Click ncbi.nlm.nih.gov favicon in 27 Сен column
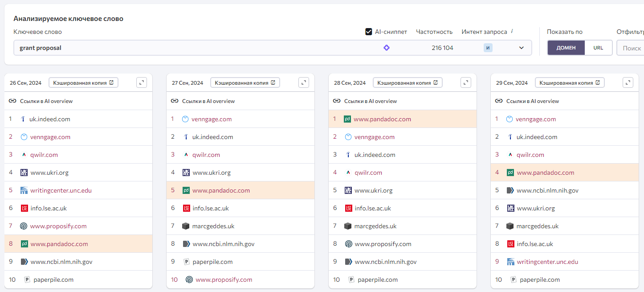 pyautogui.click(x=186, y=244)
